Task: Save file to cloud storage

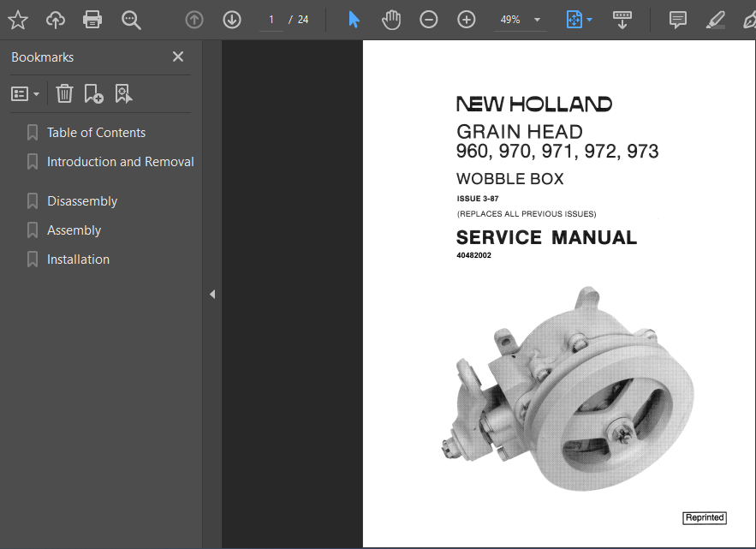Action: pyautogui.click(x=55, y=19)
